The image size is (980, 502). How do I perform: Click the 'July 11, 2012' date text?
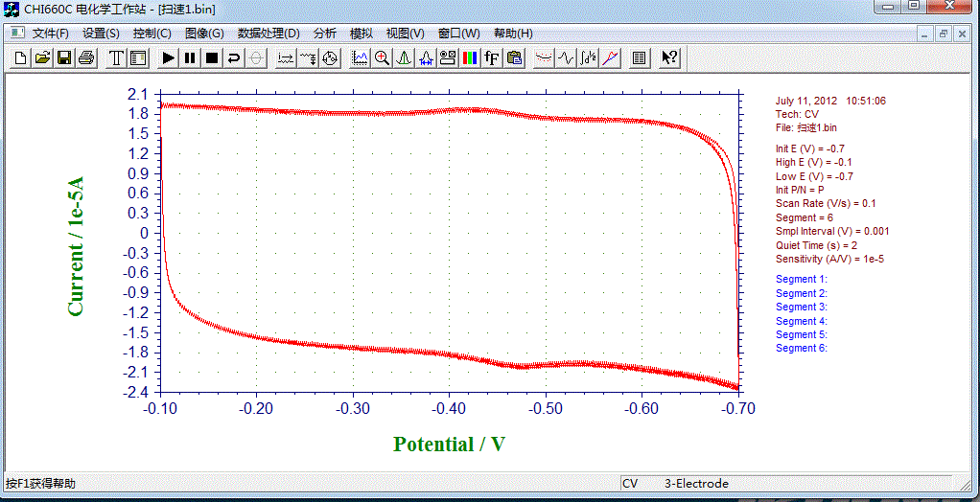click(x=806, y=101)
